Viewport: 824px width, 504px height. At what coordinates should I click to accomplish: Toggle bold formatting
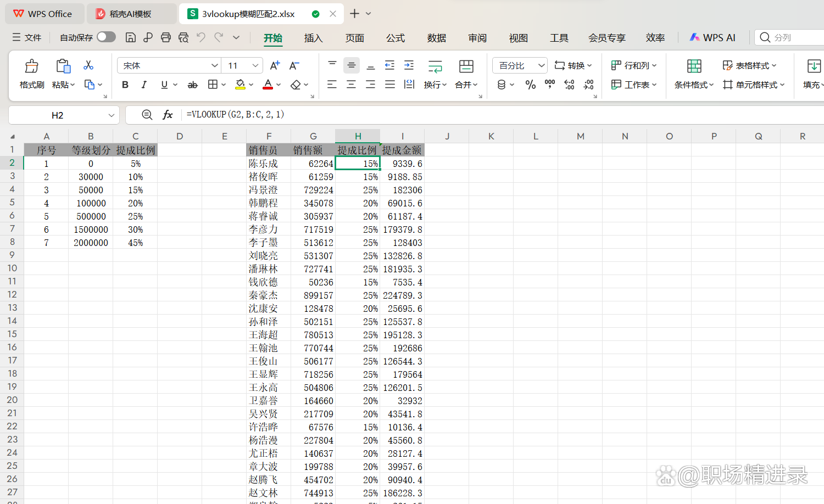[125, 85]
